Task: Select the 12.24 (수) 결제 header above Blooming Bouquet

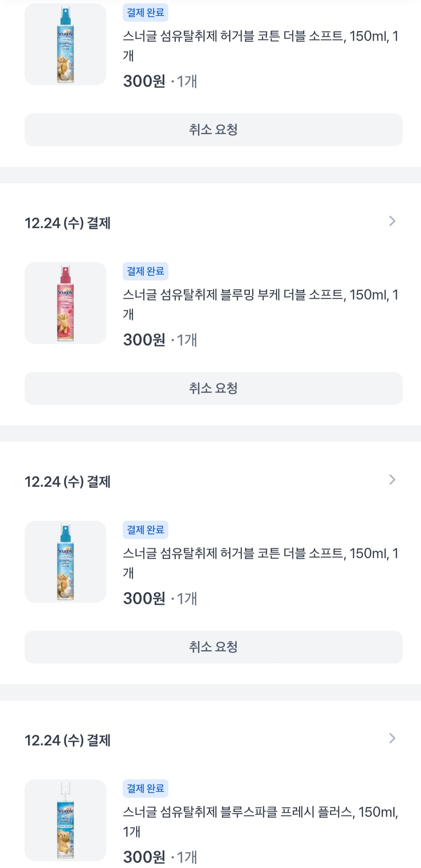Action: click(68, 223)
